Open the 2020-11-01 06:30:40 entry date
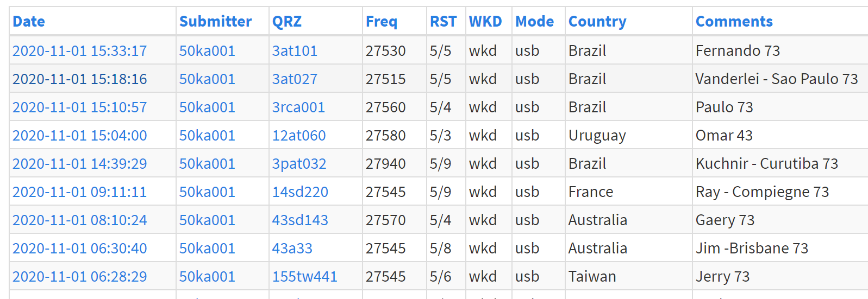This screenshot has width=868, height=299. (80, 249)
